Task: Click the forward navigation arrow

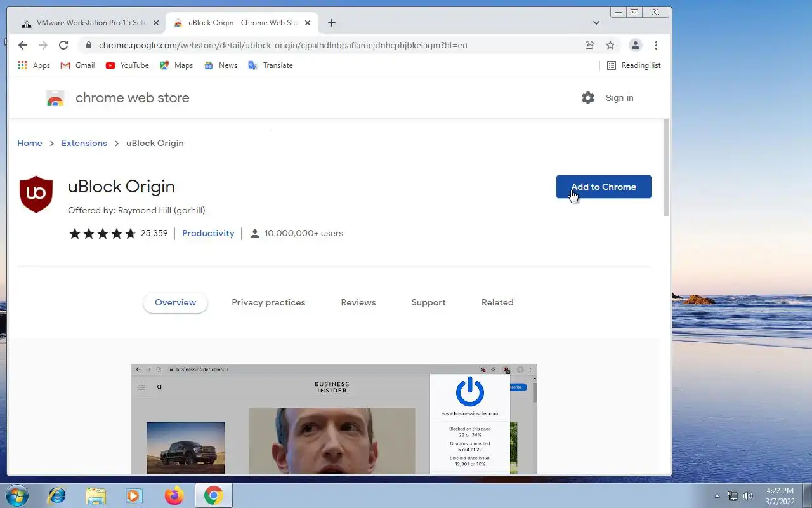Action: point(43,45)
